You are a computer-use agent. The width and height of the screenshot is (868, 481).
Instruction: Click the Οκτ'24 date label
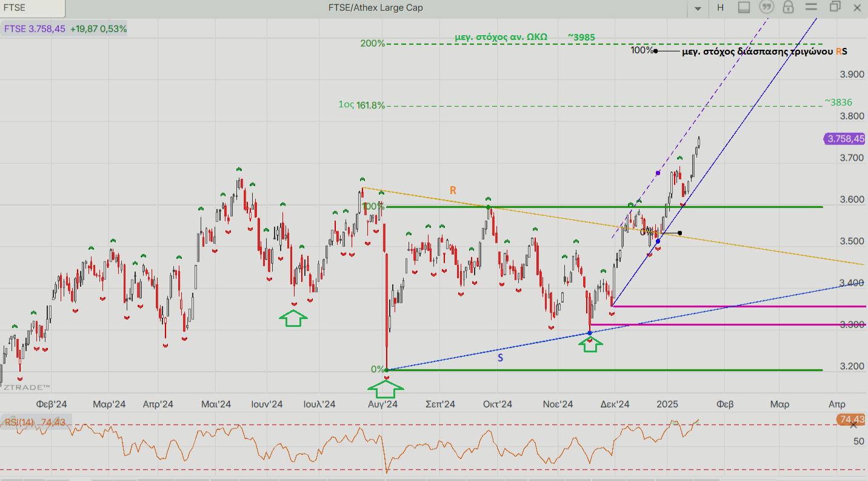click(497, 404)
